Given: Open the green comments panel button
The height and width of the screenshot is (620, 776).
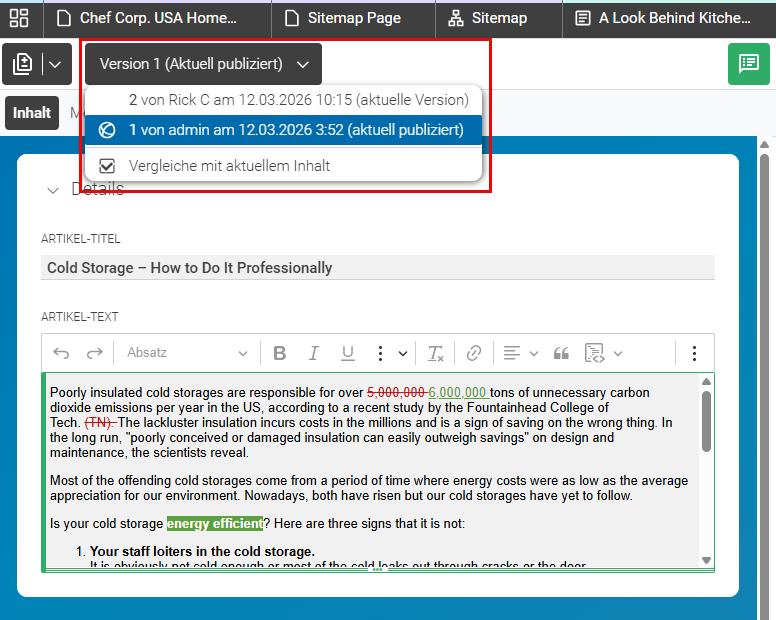Looking at the screenshot, I should point(748,64).
